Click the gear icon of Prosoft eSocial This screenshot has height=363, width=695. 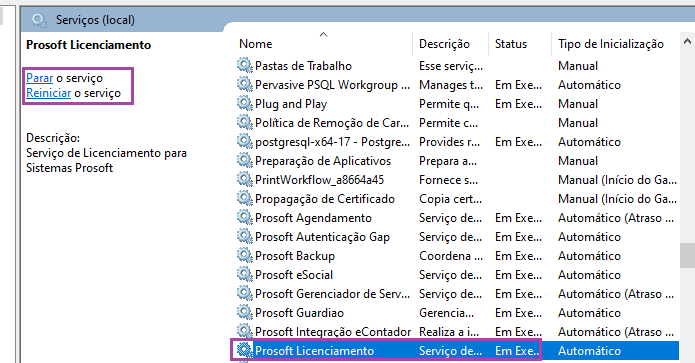click(245, 275)
